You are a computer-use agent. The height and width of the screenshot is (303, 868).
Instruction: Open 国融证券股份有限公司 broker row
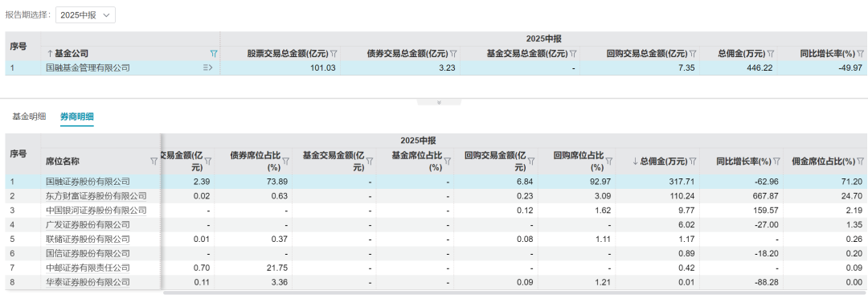click(88, 181)
